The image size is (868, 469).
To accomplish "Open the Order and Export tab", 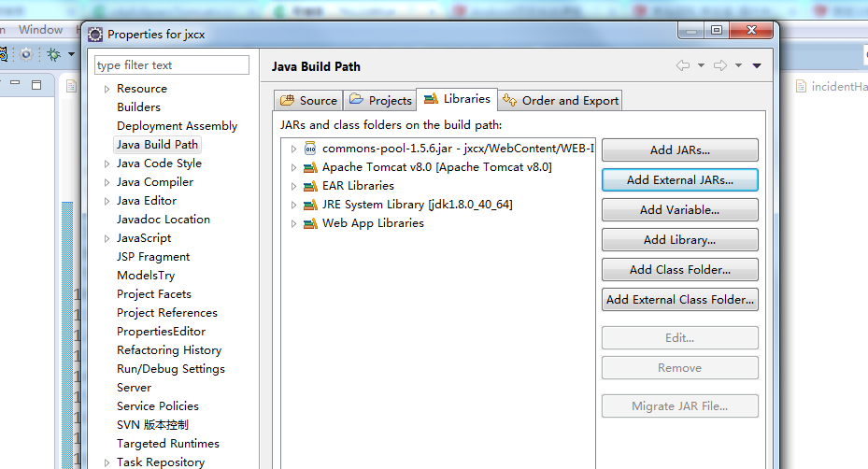I will [x=561, y=100].
